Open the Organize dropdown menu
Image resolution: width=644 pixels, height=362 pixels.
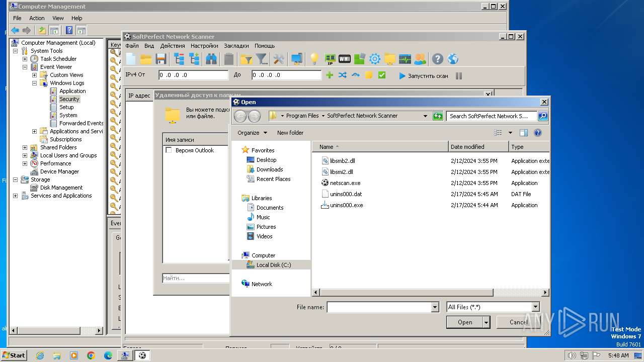[x=252, y=133]
